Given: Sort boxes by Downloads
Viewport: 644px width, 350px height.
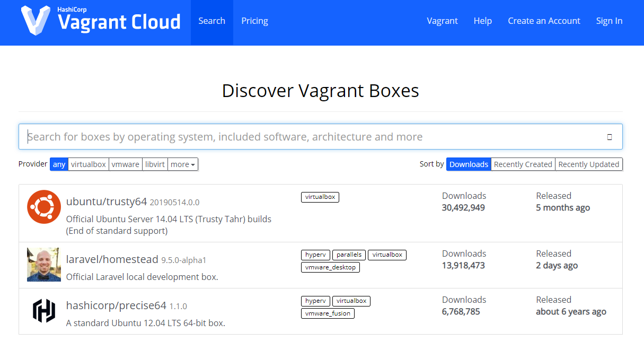Looking at the screenshot, I should [469, 164].
